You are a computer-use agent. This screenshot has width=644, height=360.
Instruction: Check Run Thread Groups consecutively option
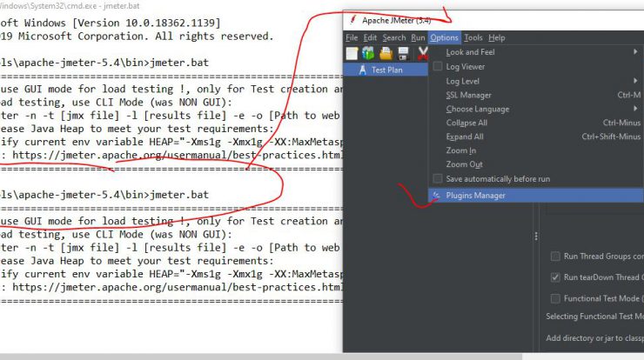555,257
